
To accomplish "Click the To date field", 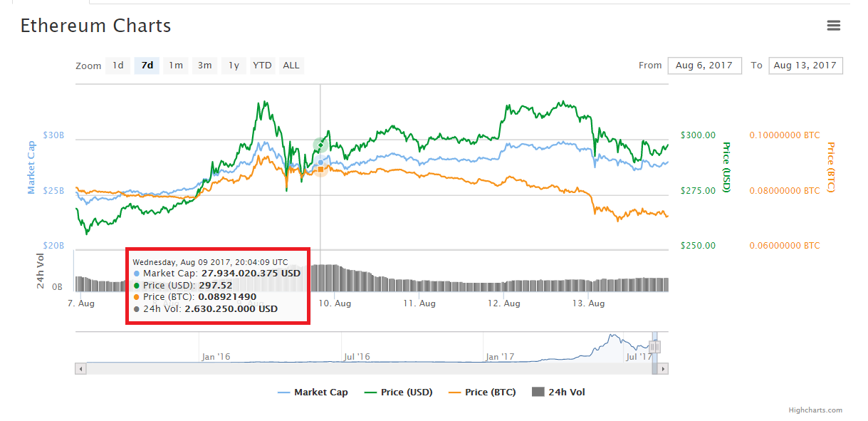I will 805,66.
